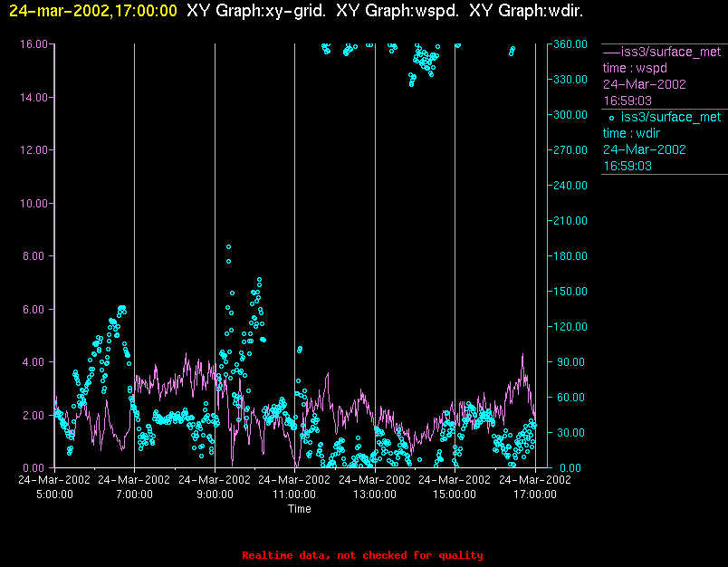Click the 11:00:00 time axis label
This screenshot has height=567, width=728.
pos(294,495)
